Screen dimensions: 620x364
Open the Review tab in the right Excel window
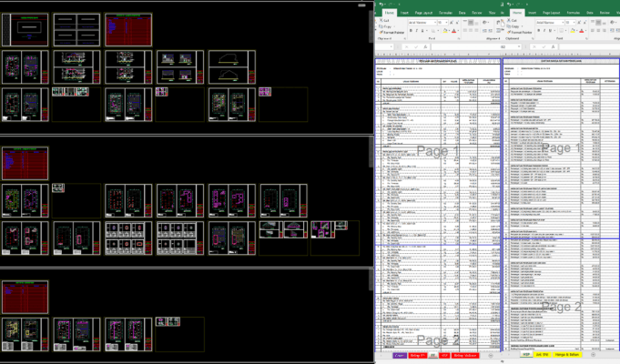605,13
